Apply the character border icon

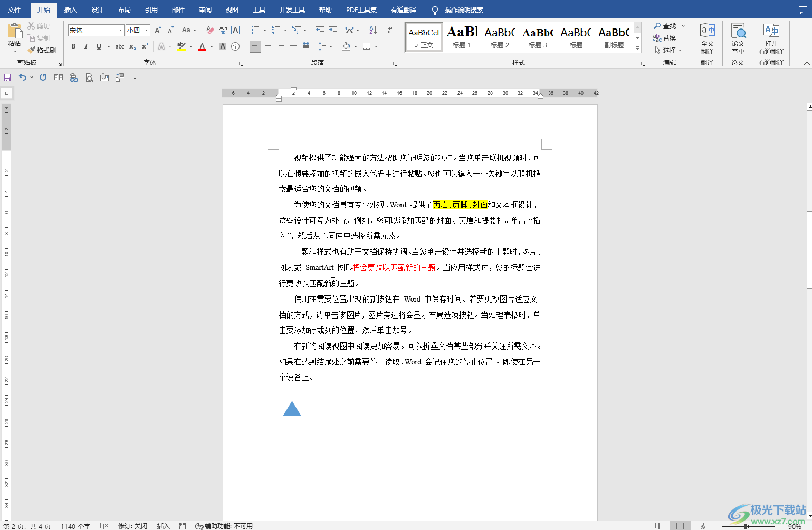(x=235, y=30)
